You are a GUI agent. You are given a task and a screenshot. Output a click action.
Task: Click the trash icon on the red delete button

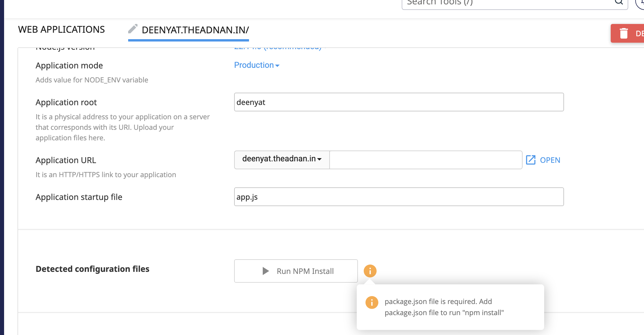pyautogui.click(x=624, y=33)
